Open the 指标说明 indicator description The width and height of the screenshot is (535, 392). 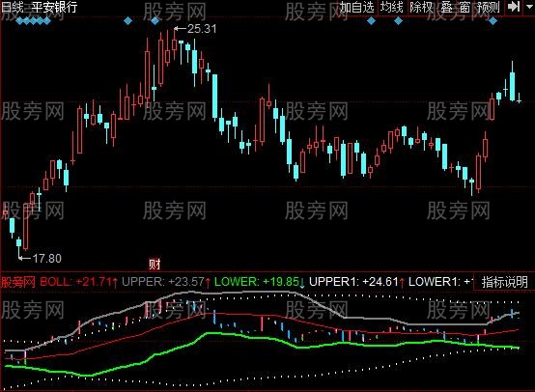[x=505, y=282]
